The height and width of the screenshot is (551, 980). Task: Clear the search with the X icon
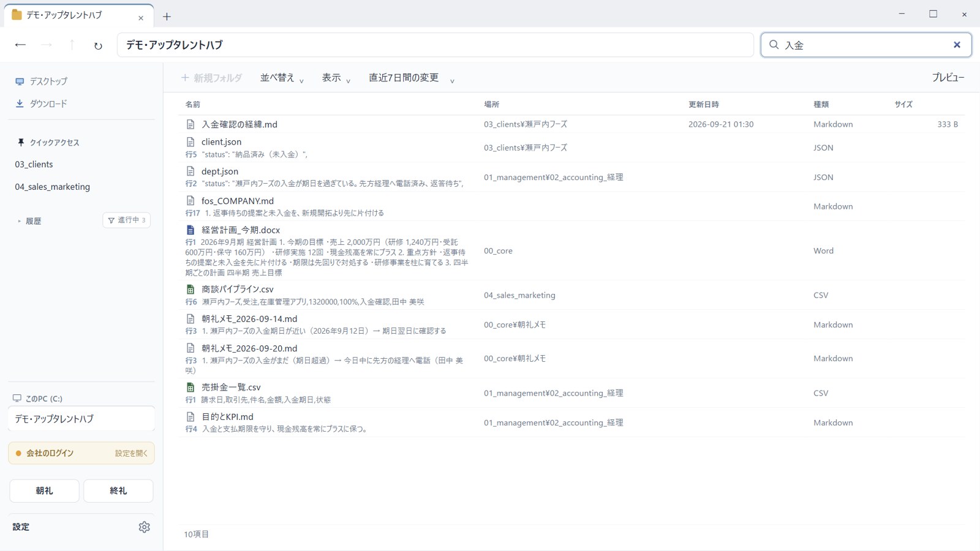[x=957, y=45]
